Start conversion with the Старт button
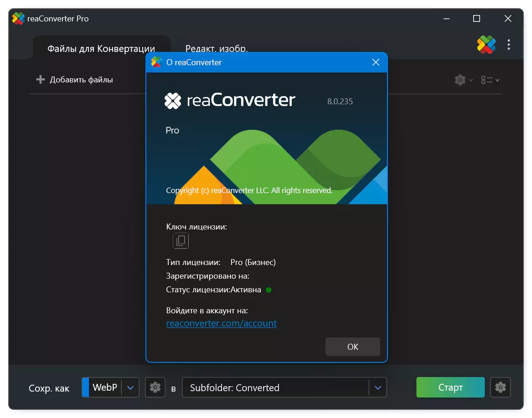Image resolution: width=532 pixels, height=418 pixels. click(450, 387)
